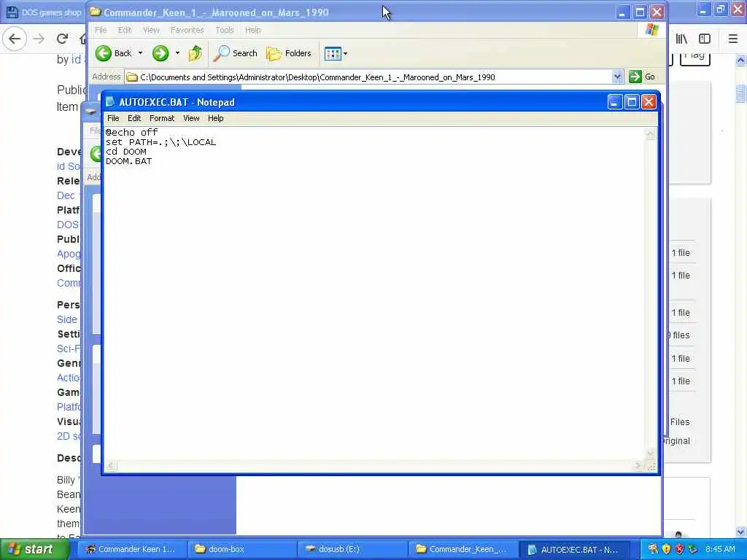
Task: Click the system tray clock 8:45 AM
Action: pos(720,549)
